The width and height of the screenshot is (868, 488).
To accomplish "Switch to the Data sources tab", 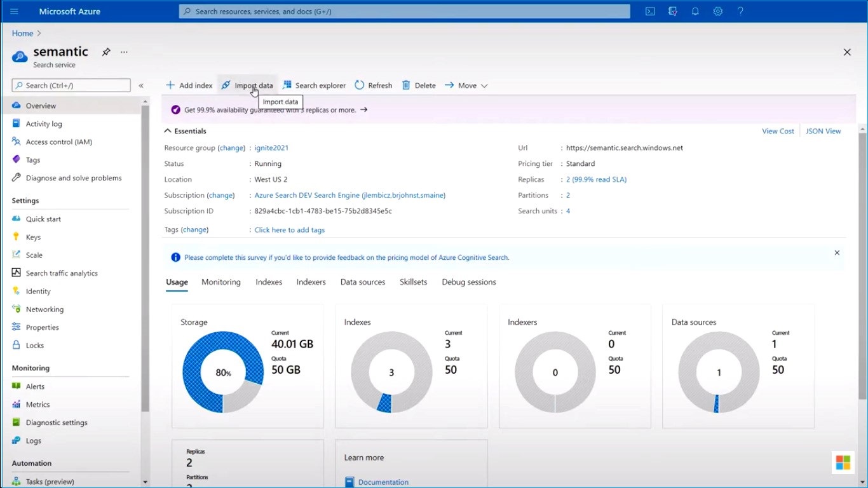I will (363, 282).
